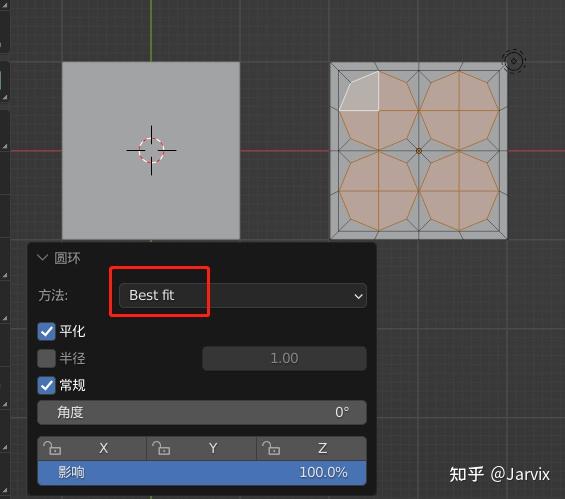Screen dimensions: 565x499
Task: Open the Best fit method dropdown
Action: 243,295
